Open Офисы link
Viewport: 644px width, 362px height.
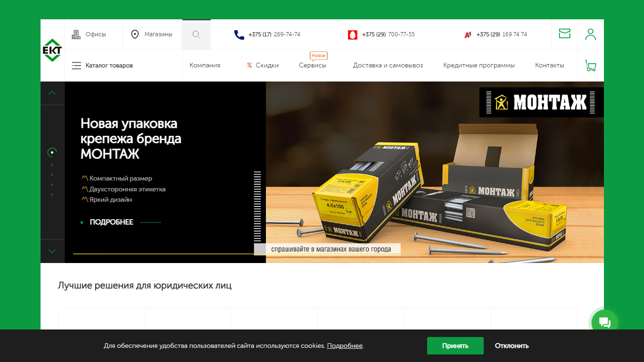click(96, 34)
